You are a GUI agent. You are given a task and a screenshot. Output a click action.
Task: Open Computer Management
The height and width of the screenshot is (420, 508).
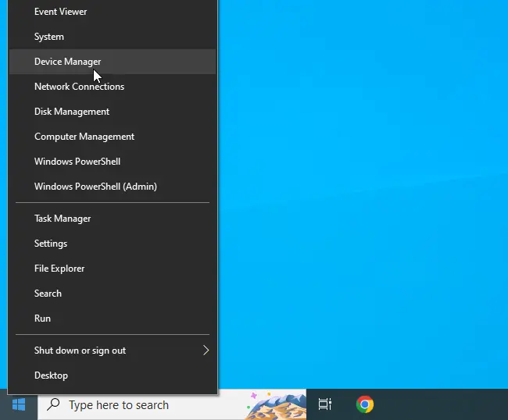[x=113, y=136]
